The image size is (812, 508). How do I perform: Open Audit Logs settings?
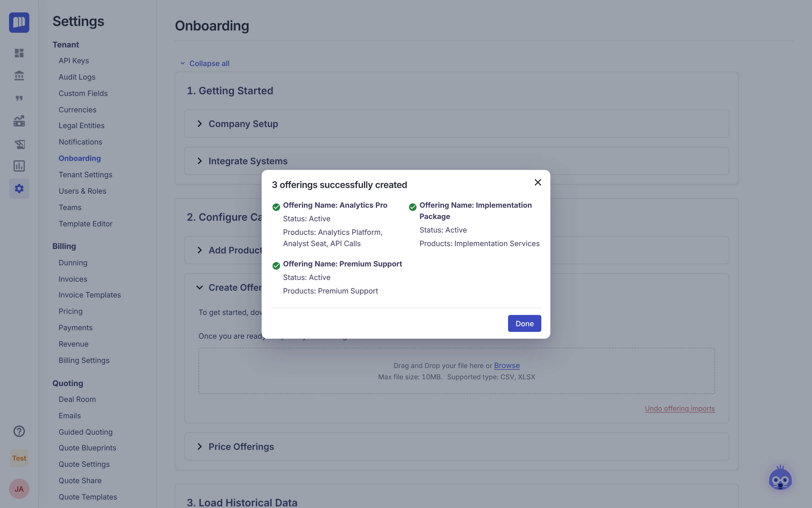pos(77,77)
